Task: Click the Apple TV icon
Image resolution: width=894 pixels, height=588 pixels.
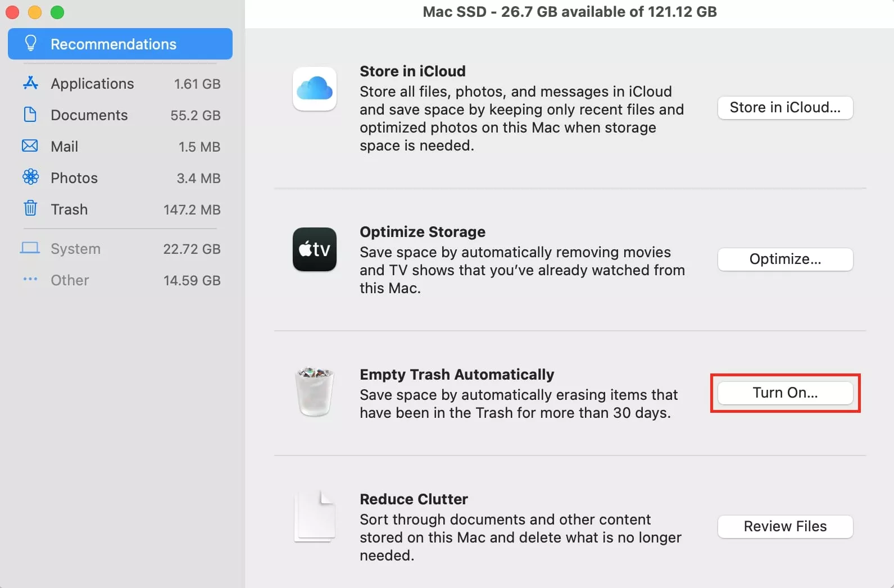Action: [315, 249]
